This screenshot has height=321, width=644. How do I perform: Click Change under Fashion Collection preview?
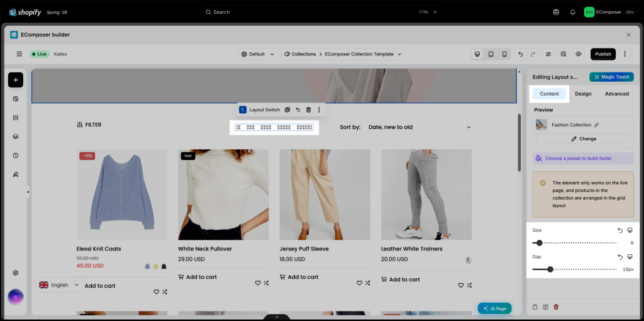583,139
